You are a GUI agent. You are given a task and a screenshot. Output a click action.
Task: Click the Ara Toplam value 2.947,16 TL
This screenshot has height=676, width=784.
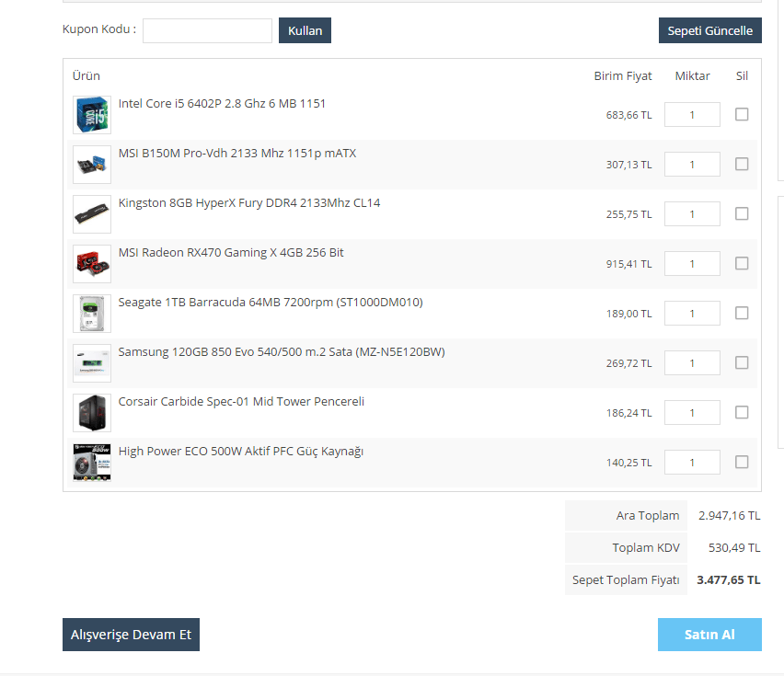(730, 516)
